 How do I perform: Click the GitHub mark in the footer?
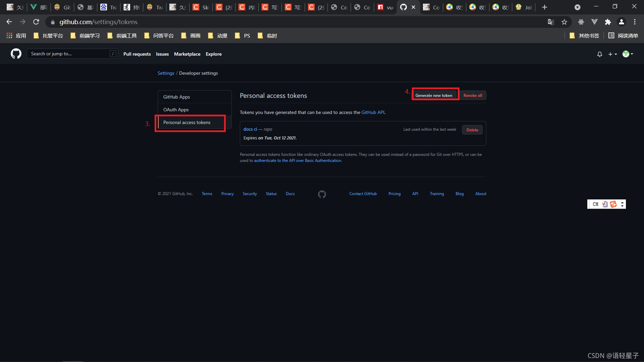pyautogui.click(x=322, y=194)
